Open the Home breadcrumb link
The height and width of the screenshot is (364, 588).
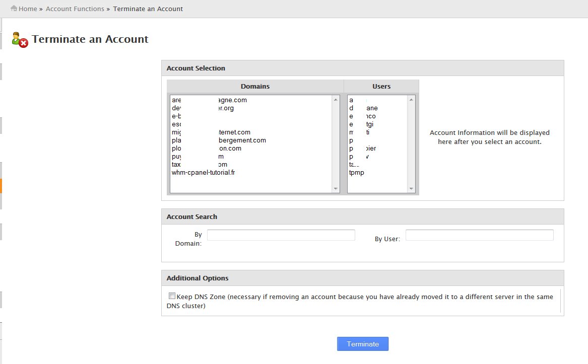click(28, 9)
